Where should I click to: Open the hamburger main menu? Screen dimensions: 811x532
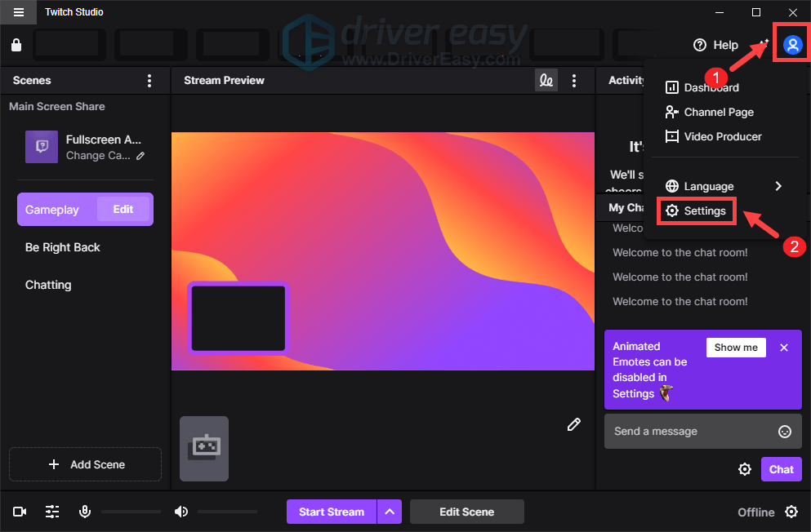19,12
